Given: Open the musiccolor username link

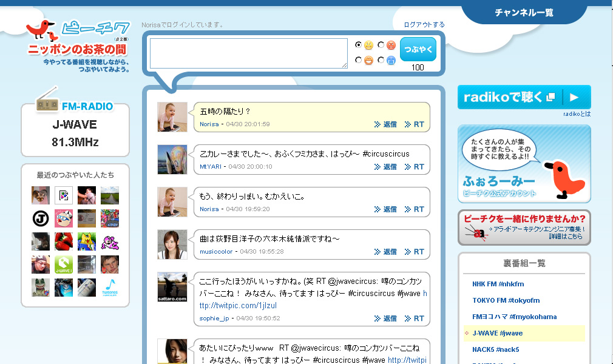Looking at the screenshot, I should coord(216,251).
